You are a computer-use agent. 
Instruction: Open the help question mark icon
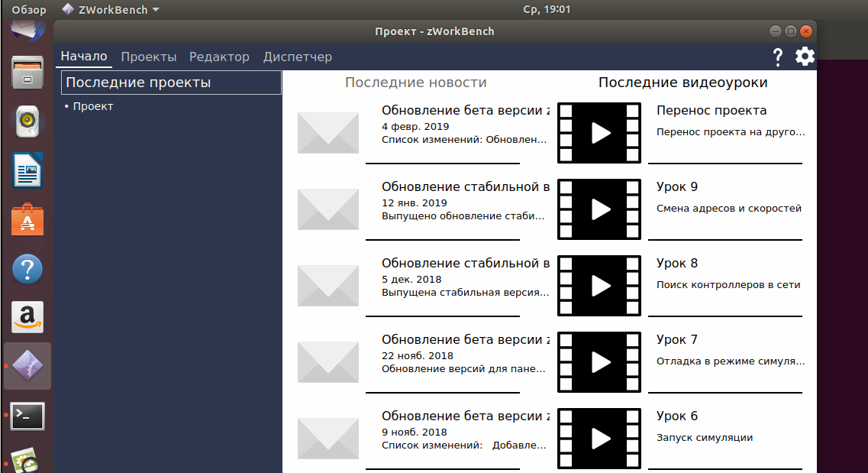778,57
